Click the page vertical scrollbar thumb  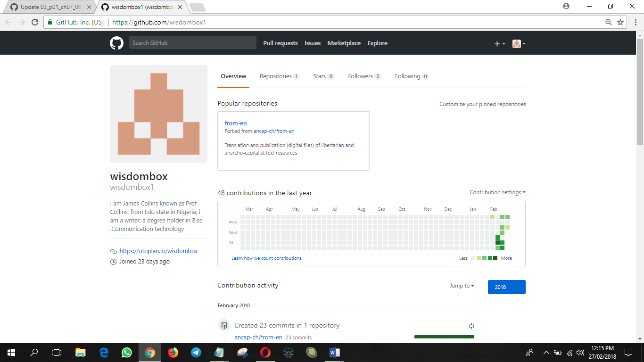point(640,92)
